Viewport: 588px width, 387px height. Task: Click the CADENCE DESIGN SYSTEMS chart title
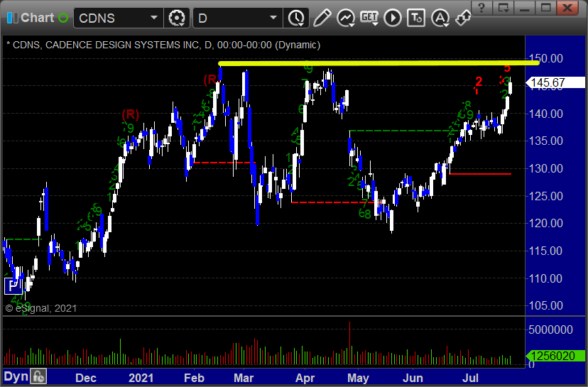pyautogui.click(x=163, y=45)
